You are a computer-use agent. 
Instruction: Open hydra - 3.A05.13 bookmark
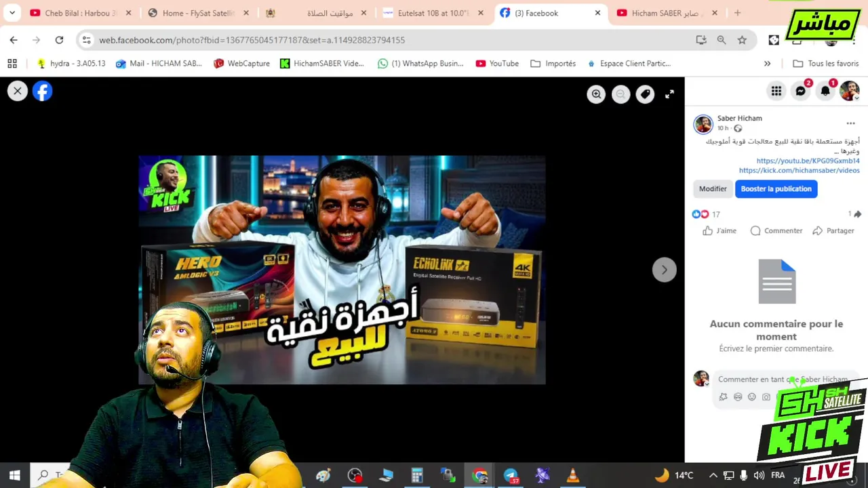point(71,63)
